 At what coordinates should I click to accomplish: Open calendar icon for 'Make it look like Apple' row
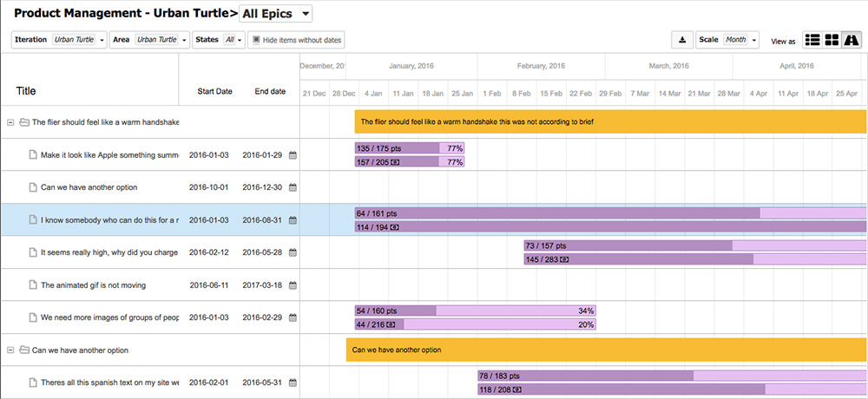(x=293, y=154)
